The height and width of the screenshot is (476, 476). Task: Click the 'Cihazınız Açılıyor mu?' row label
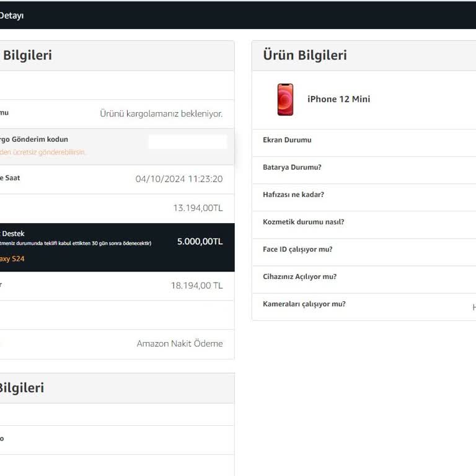[x=299, y=276]
